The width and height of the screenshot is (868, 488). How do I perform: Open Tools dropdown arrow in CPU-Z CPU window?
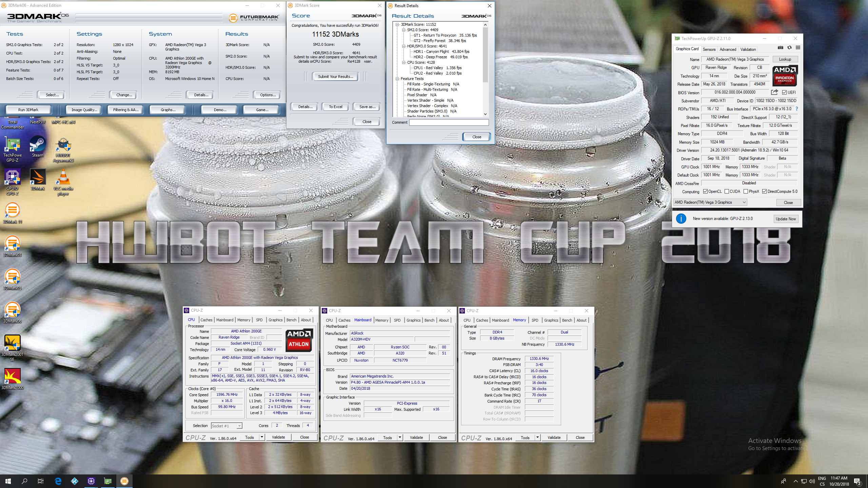pos(262,437)
